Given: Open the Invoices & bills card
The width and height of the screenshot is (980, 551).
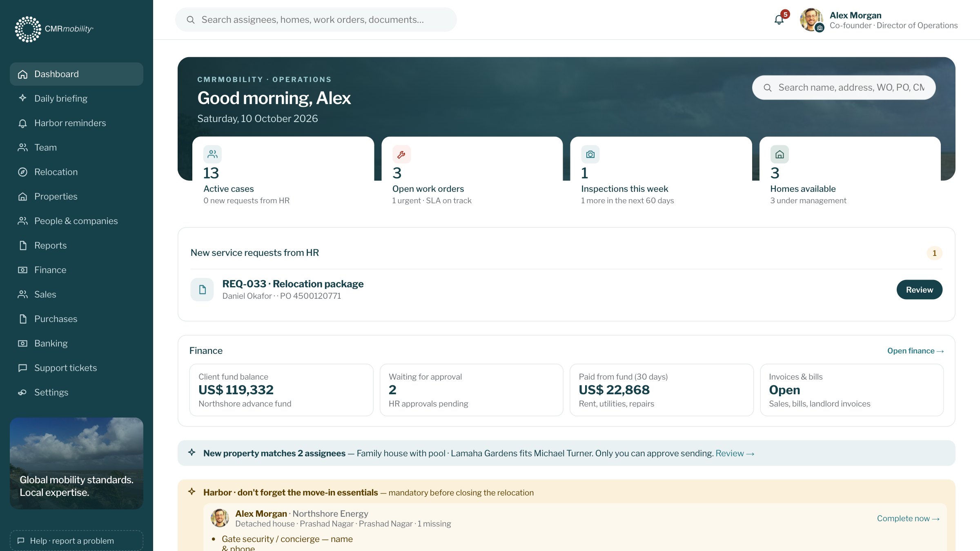Looking at the screenshot, I should (852, 390).
